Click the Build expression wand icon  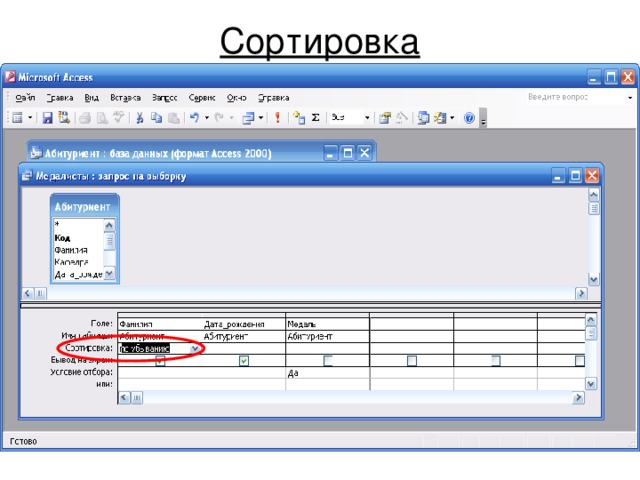tap(402, 118)
